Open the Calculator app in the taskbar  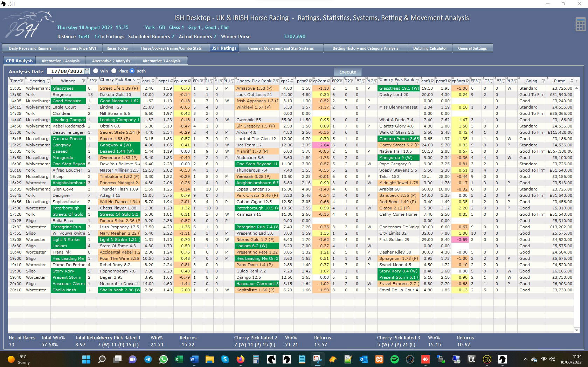point(256,359)
